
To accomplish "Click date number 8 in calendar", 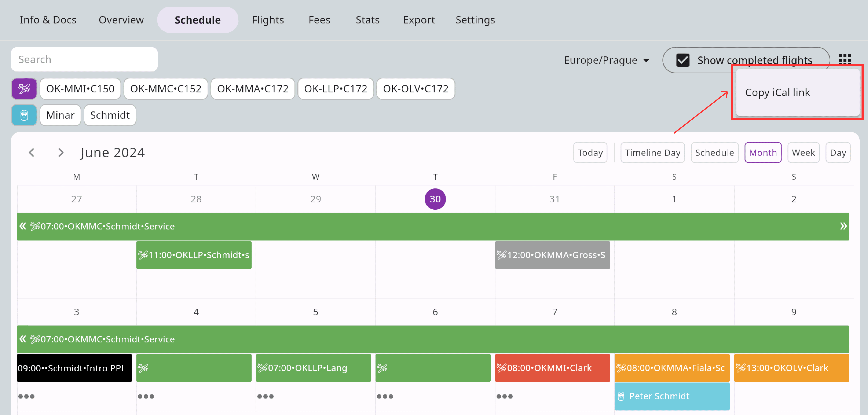I will pos(674,312).
